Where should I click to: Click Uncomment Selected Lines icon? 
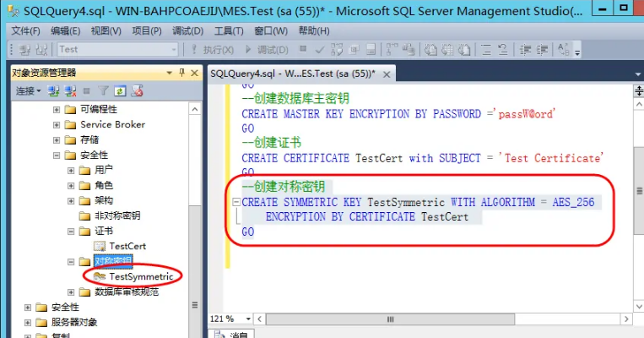(503, 50)
